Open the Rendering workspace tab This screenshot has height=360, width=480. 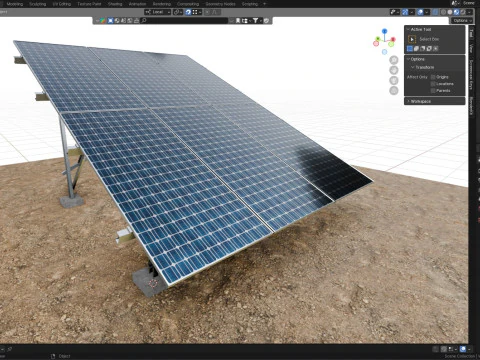tap(162, 4)
